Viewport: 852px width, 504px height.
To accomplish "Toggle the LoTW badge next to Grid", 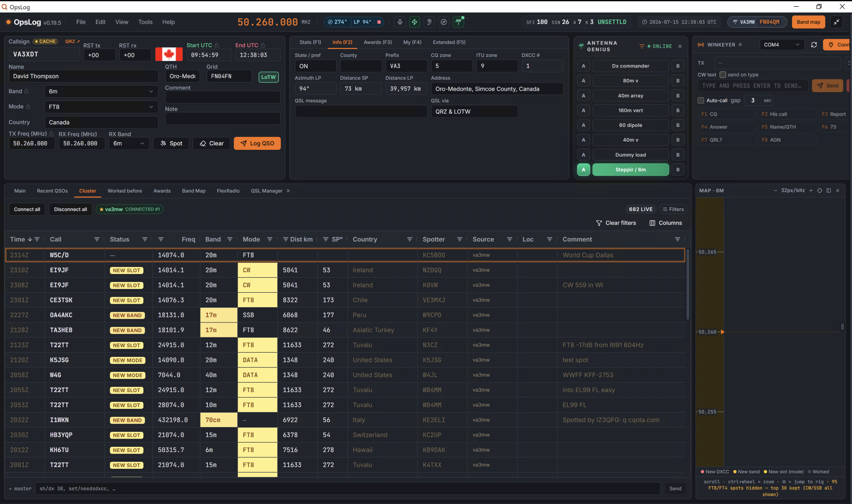I will 268,77.
